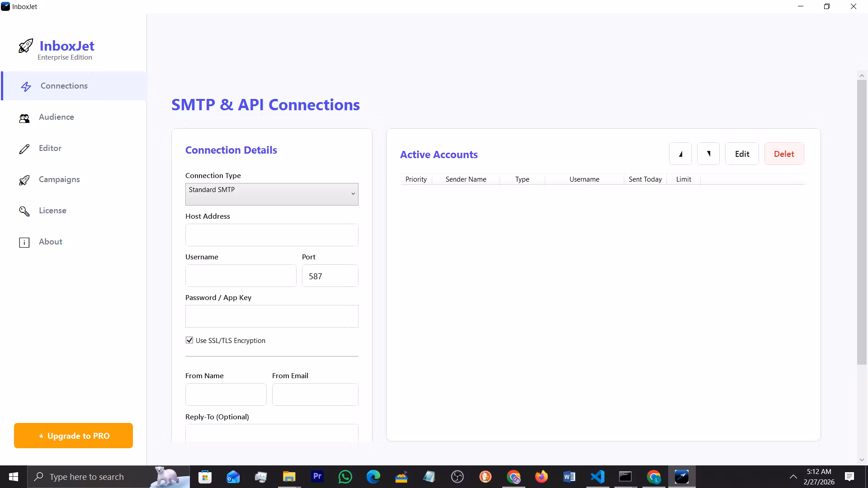
Task: Click the License key icon
Action: click(x=24, y=211)
